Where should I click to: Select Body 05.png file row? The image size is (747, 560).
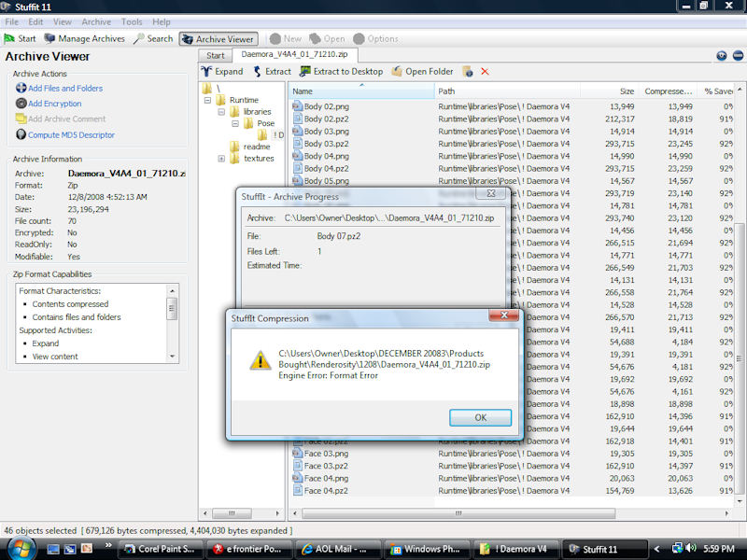point(512,180)
